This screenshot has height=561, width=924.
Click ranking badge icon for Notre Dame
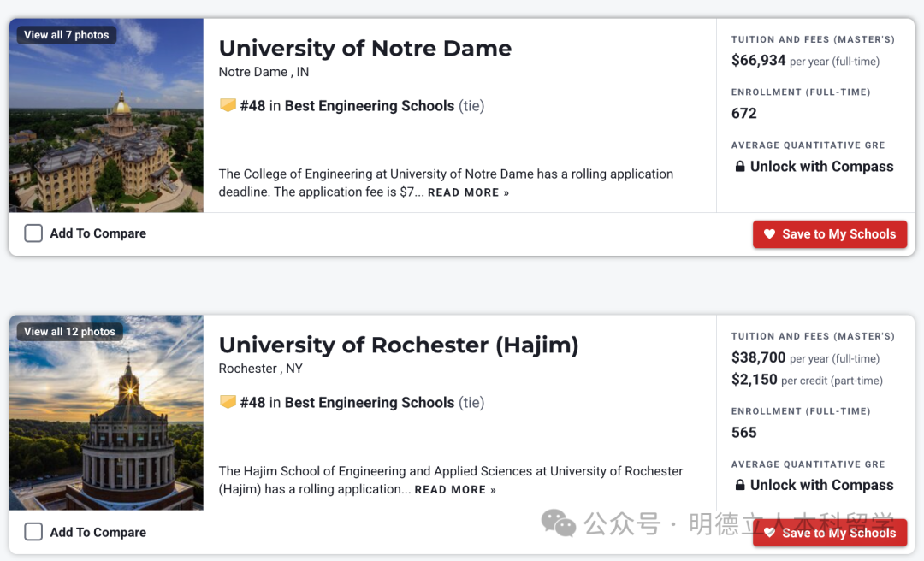click(x=228, y=105)
